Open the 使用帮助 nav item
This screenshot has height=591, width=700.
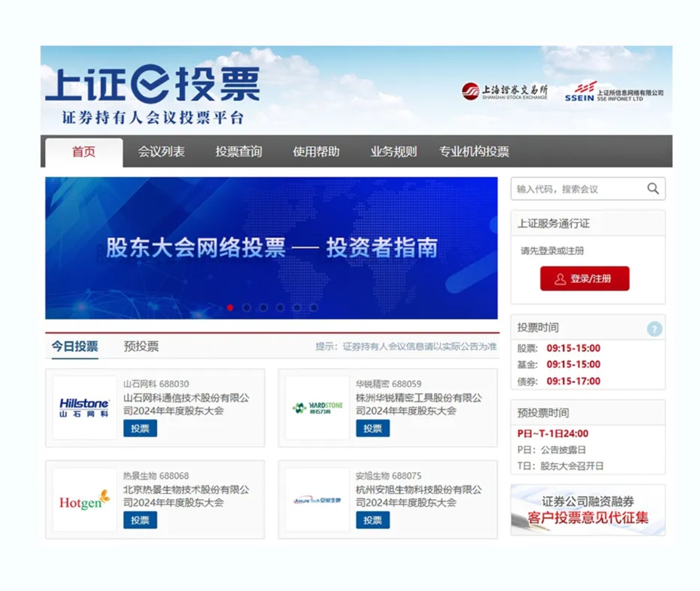(x=316, y=152)
